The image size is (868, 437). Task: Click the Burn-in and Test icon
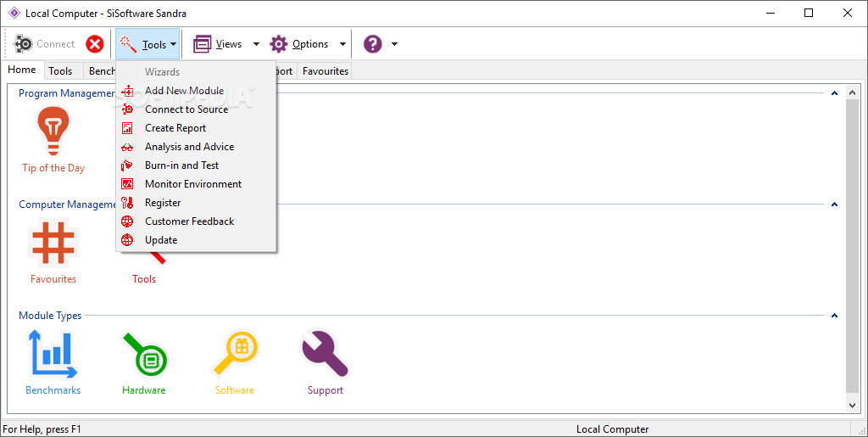pyautogui.click(x=127, y=165)
